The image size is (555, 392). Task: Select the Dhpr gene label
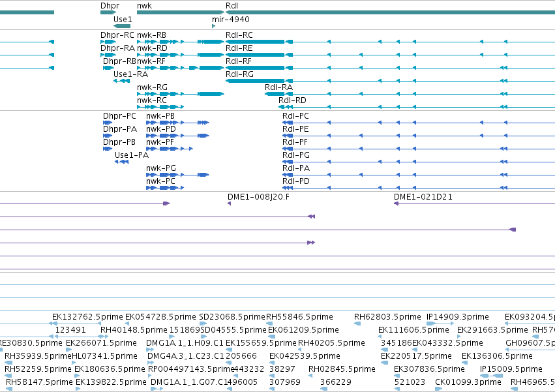point(110,6)
